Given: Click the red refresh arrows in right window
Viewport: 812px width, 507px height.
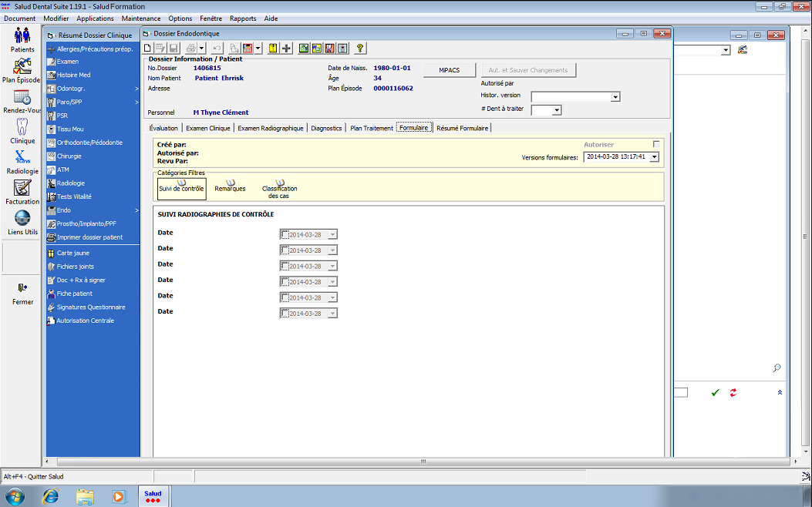Looking at the screenshot, I should click(x=733, y=393).
